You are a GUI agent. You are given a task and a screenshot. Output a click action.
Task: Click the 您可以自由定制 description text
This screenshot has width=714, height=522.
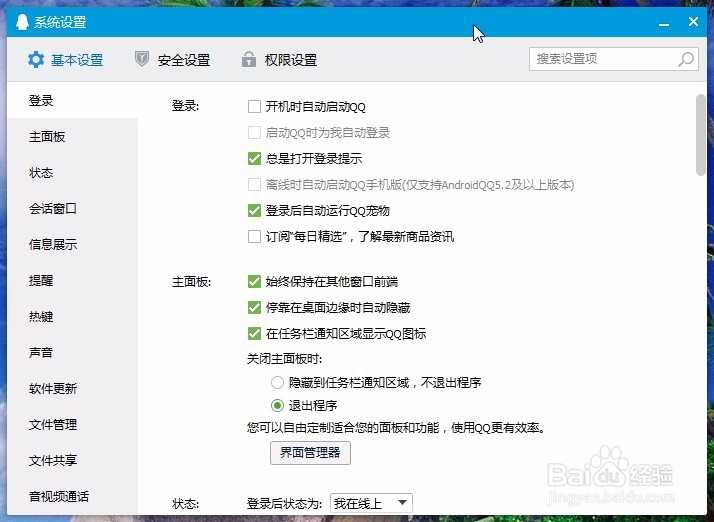396,428
